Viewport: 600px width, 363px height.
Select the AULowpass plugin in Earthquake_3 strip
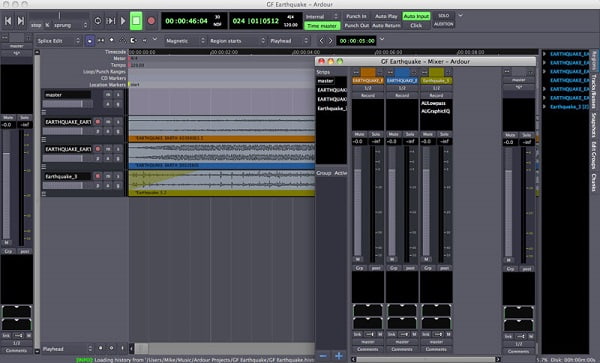[x=433, y=103]
